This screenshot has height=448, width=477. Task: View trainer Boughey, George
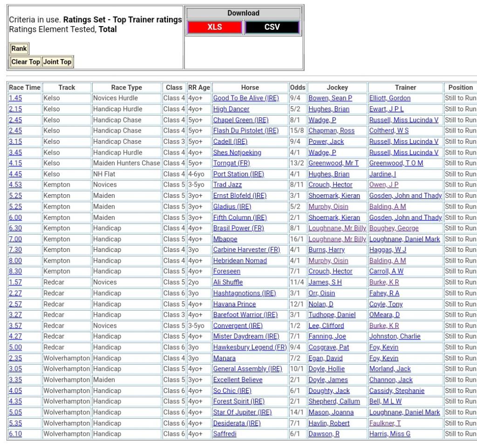394,228
